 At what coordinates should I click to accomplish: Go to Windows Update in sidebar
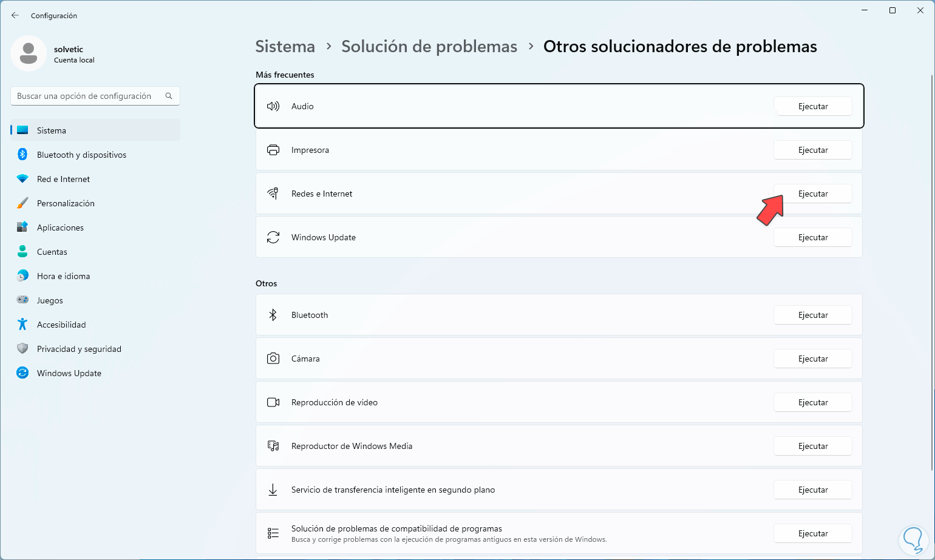pyautogui.click(x=69, y=373)
